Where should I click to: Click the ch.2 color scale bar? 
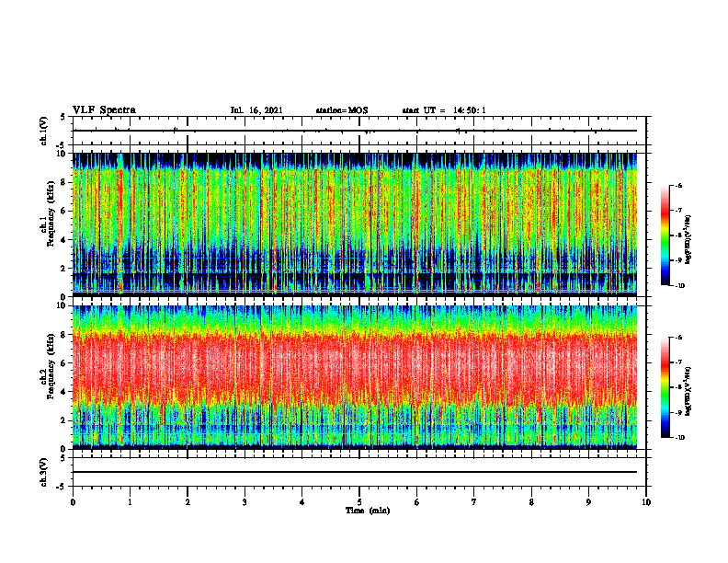pos(665,387)
